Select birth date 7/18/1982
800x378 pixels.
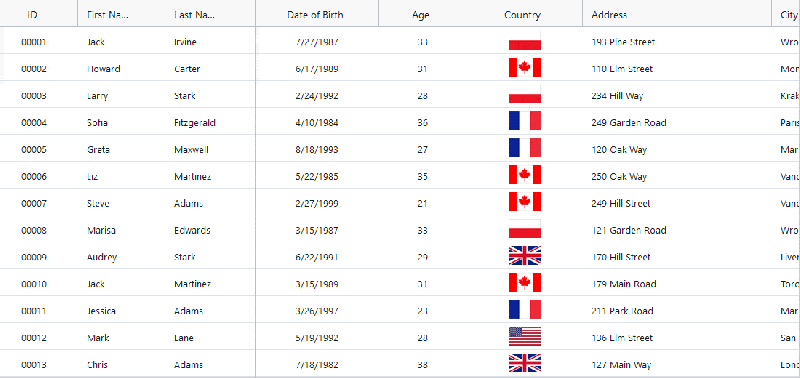pyautogui.click(x=317, y=365)
